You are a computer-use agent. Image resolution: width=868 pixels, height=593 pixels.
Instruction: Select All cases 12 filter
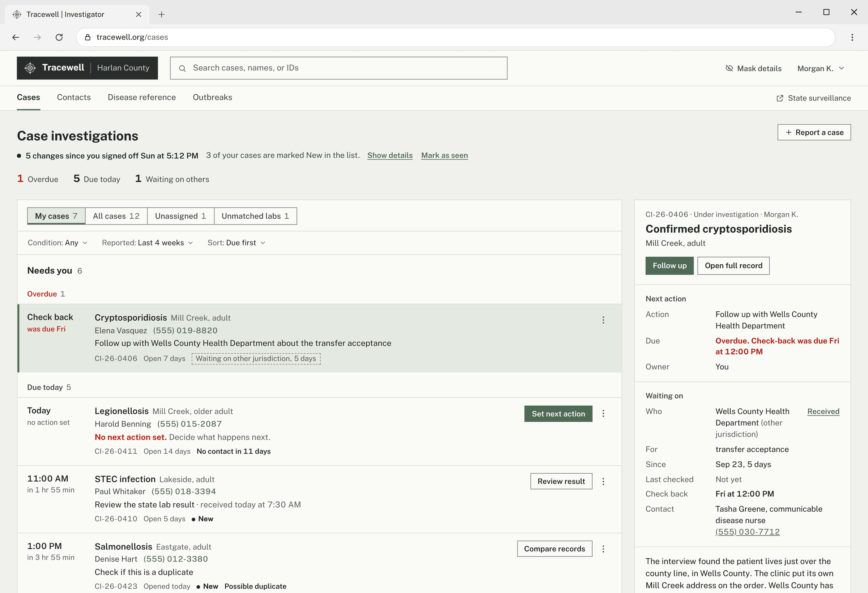pos(116,216)
